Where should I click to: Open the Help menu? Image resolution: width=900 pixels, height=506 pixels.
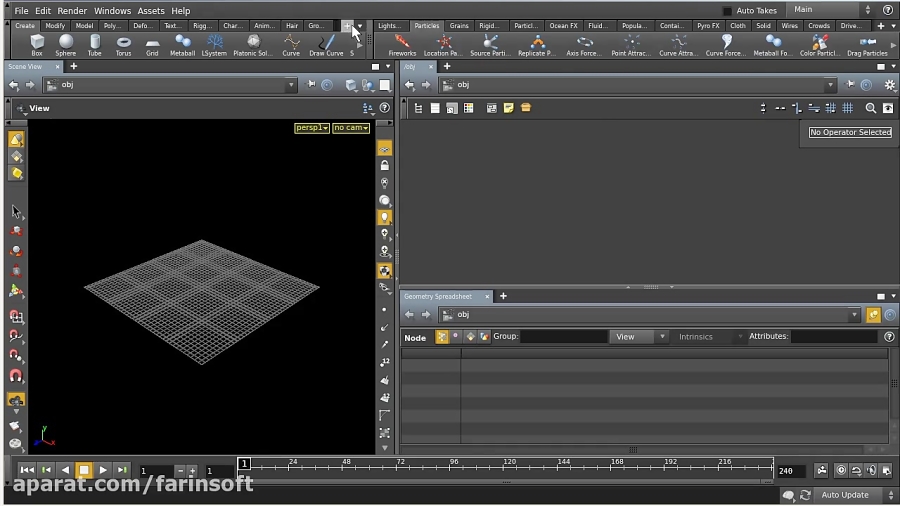point(180,10)
